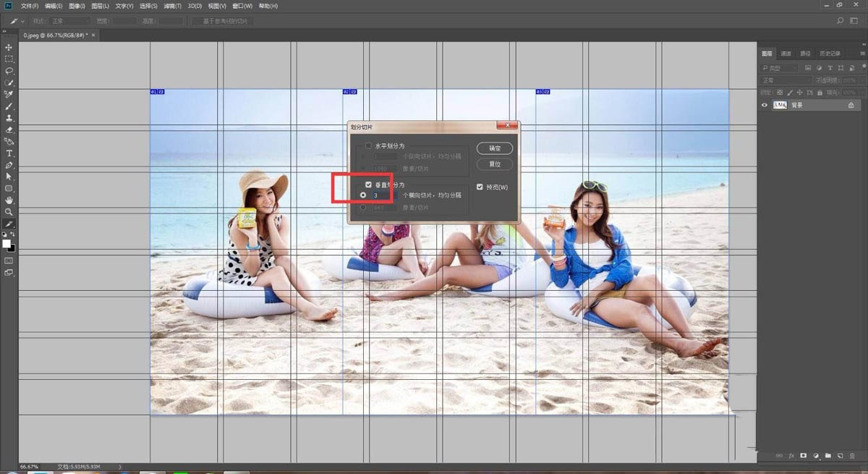
Task: Open the 样式 style dropdown in options bar
Action: [x=71, y=22]
